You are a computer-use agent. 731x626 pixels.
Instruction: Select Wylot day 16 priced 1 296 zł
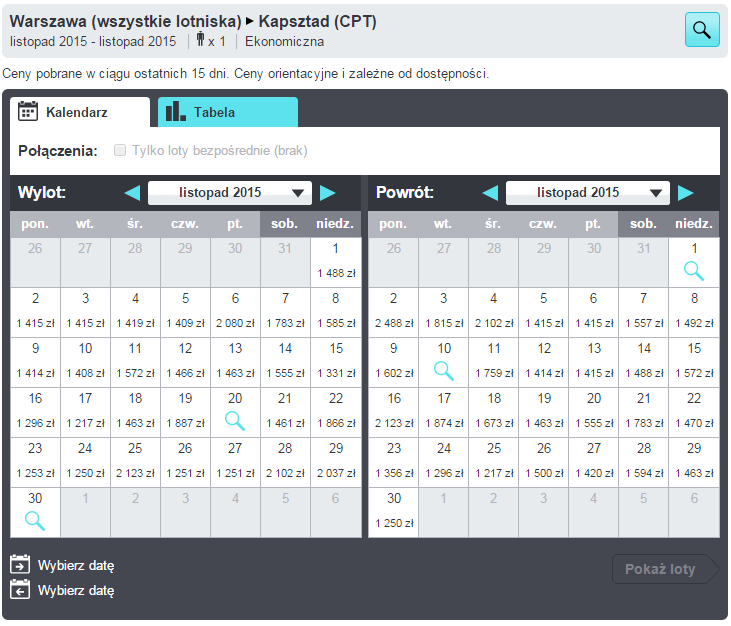click(x=35, y=412)
